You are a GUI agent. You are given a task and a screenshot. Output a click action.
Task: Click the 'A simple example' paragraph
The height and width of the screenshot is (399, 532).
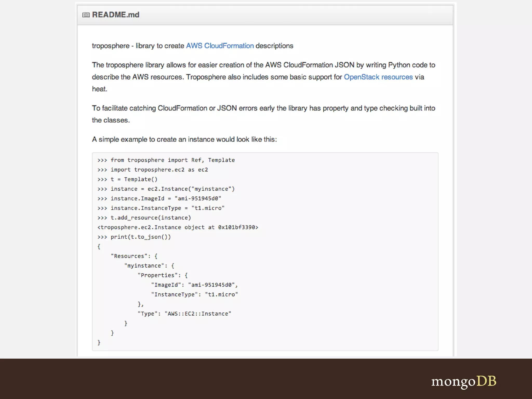[184, 139]
